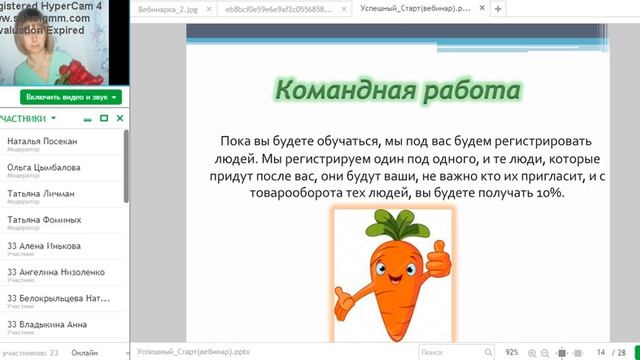Click the current page number 14
640x360 pixels.
601,352
